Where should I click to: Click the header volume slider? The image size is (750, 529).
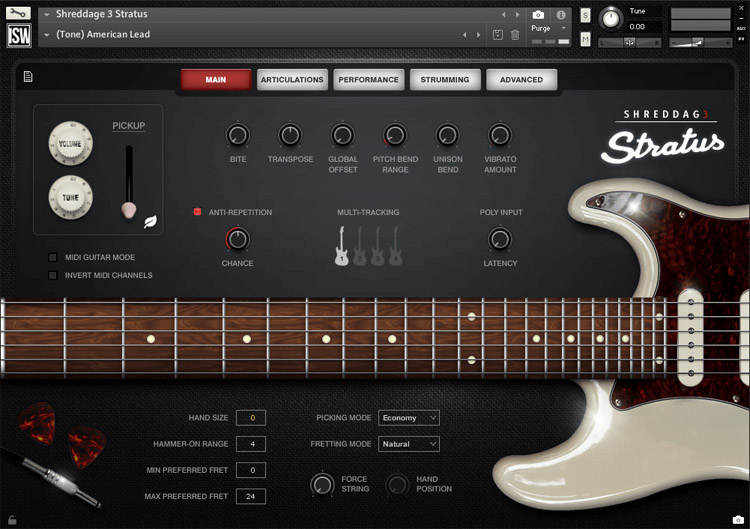pos(700,43)
